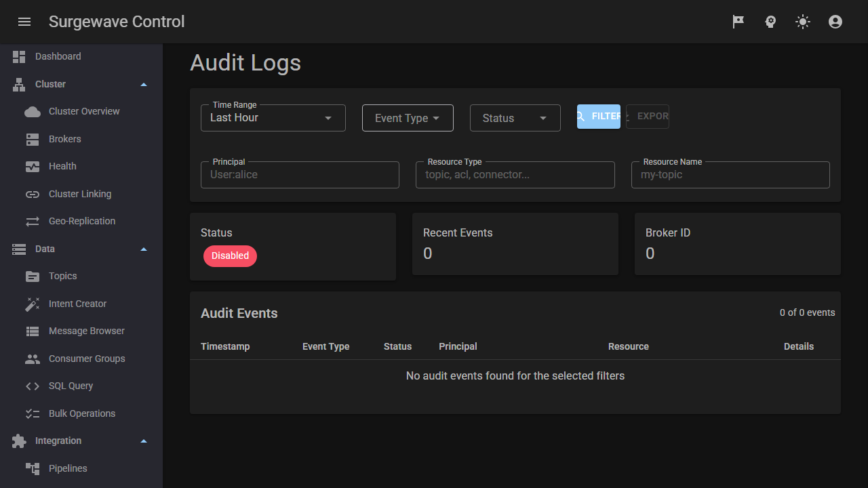868x488 pixels.
Task: Click the Resource column header
Action: [629, 346]
